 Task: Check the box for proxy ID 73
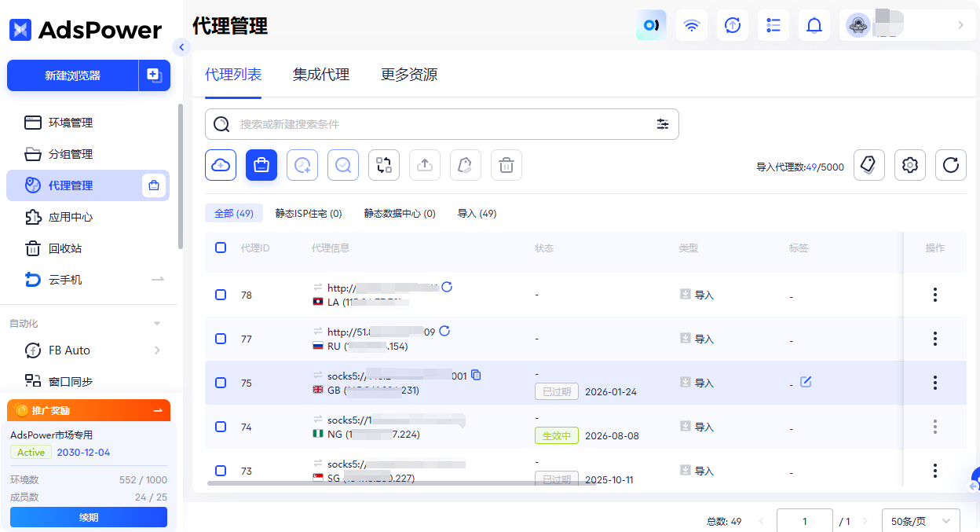(x=221, y=471)
